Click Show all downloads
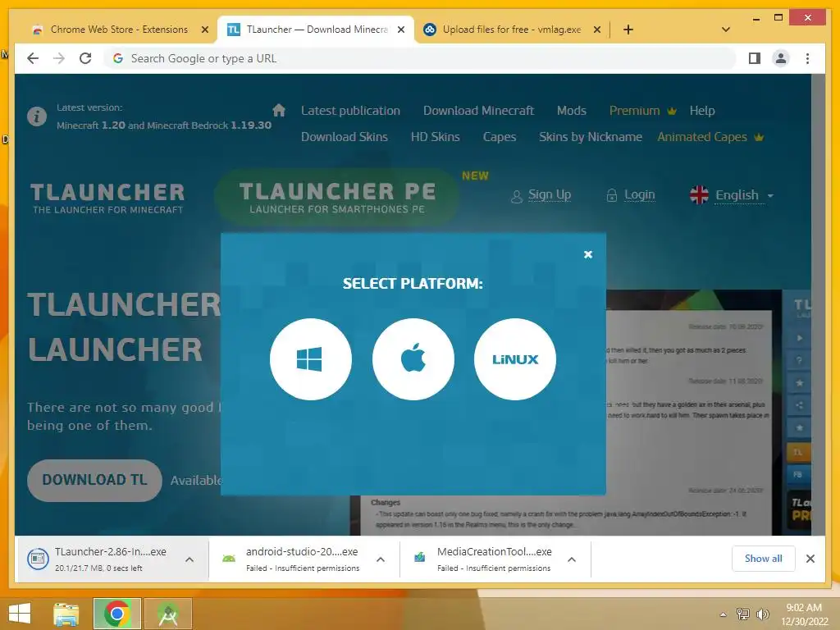 (764, 559)
